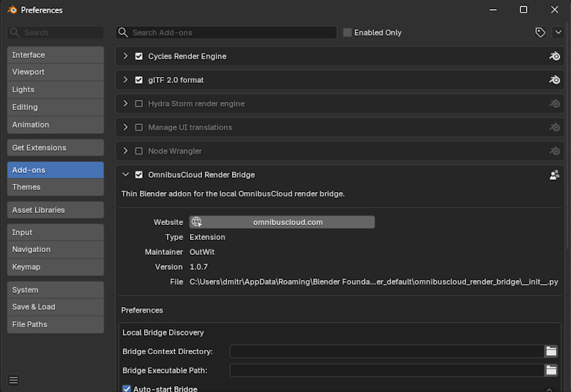571x392 pixels.
Task: Toggle the Enabled Only checkbox
Action: (348, 32)
